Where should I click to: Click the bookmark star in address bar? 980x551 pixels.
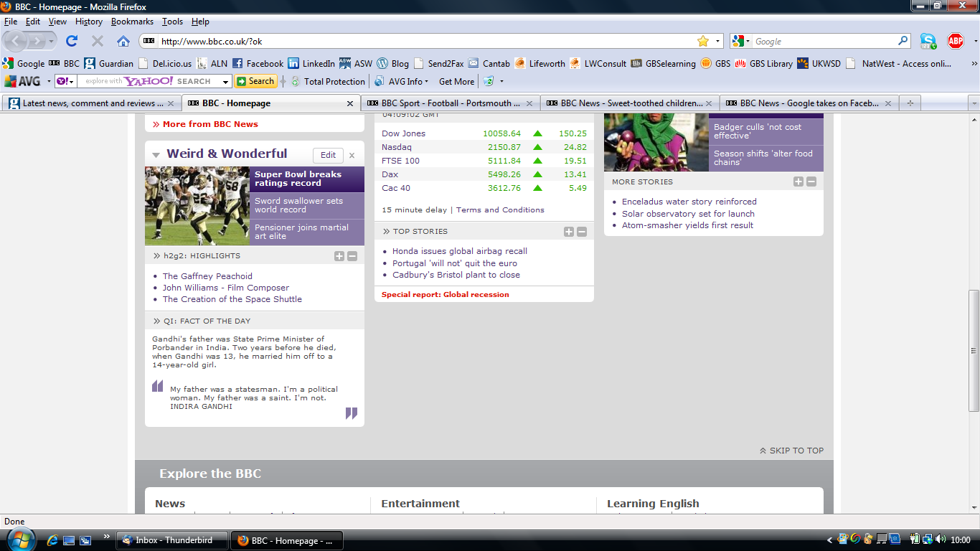click(703, 41)
